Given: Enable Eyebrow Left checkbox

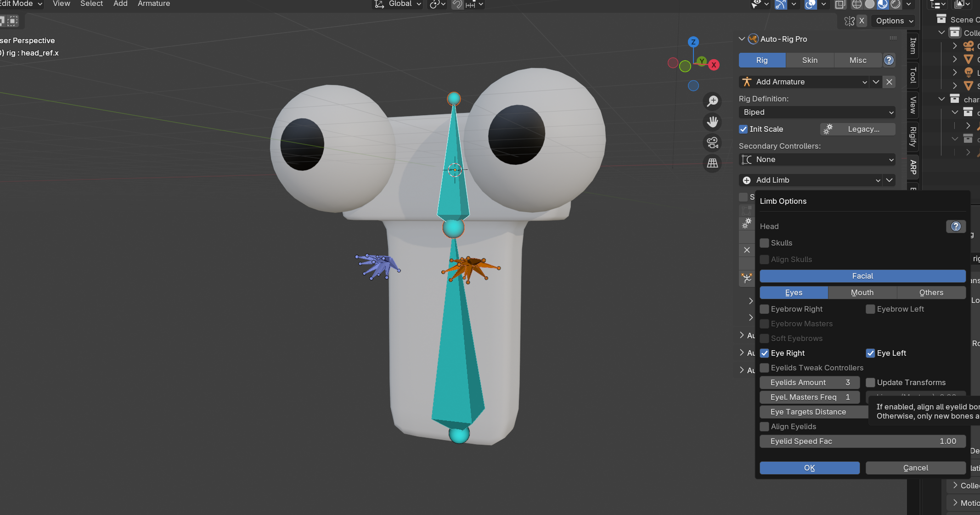Looking at the screenshot, I should point(870,309).
